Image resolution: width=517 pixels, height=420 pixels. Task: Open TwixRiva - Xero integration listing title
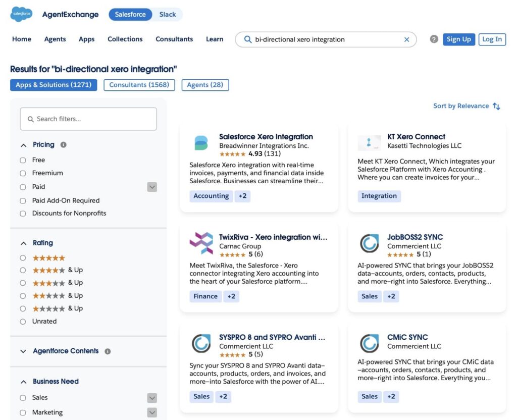coord(273,237)
